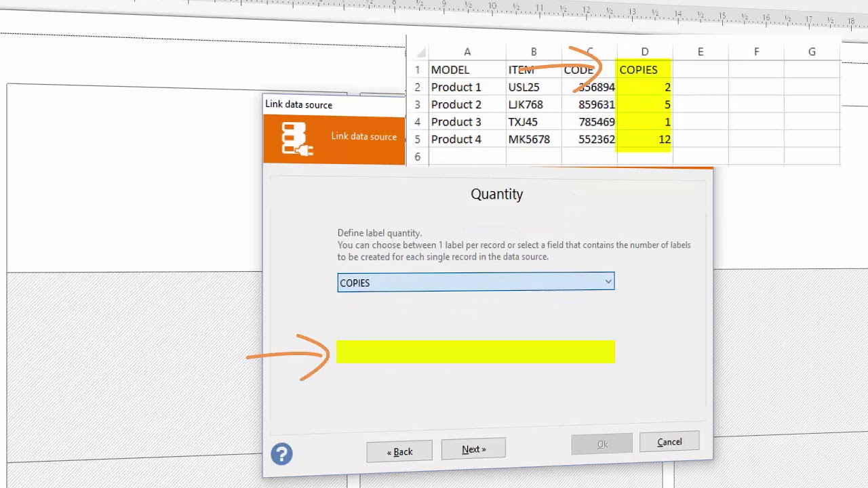Select column E header in spreadsheet
This screenshot has width=868, height=488.
pyautogui.click(x=701, y=52)
